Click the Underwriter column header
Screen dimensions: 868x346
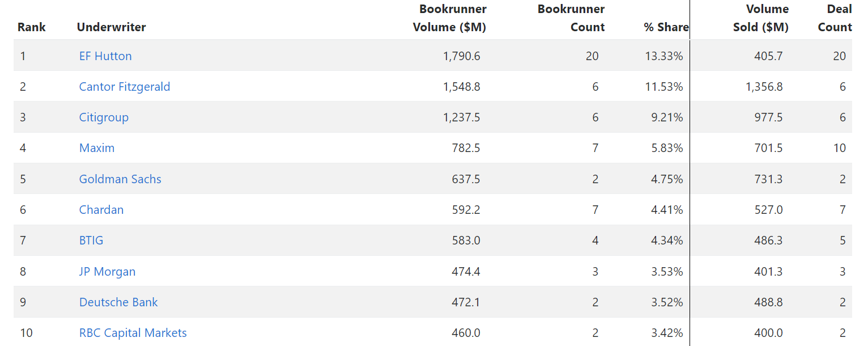[x=112, y=27]
